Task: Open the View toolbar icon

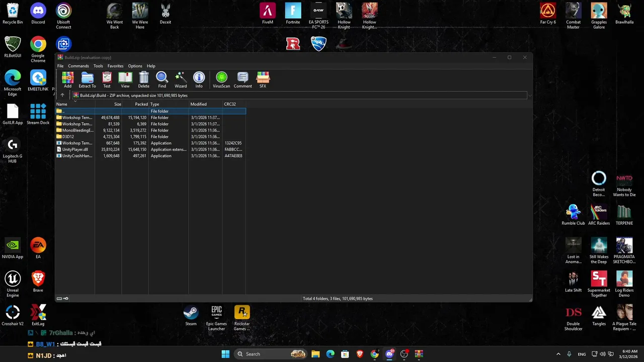Action: [x=125, y=80]
